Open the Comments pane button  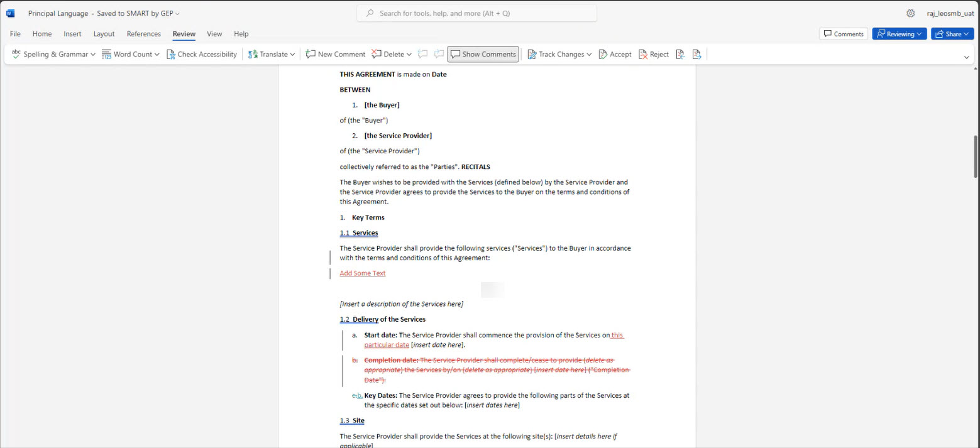[843, 34]
